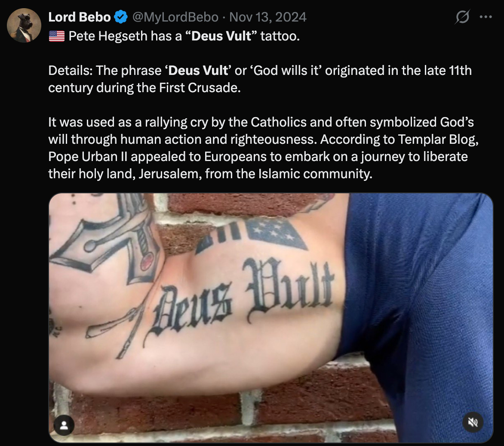
Task: Open Lord Bebo's profile avatar
Action: (x=24, y=25)
